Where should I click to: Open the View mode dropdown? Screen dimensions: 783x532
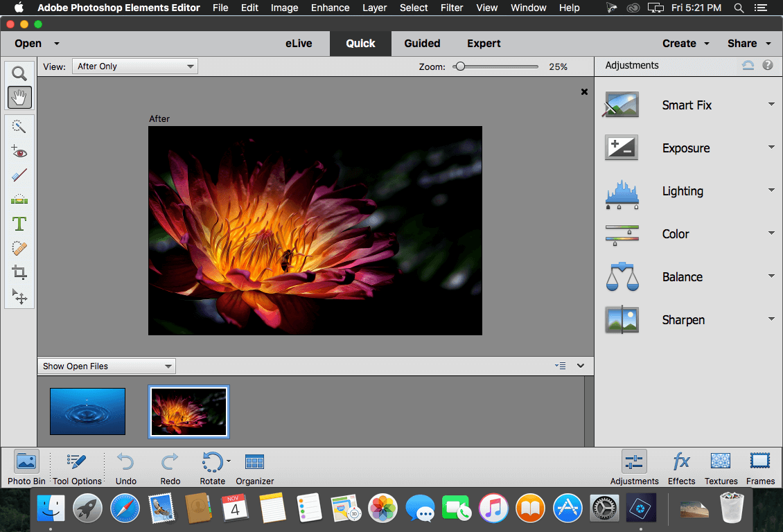tap(135, 66)
